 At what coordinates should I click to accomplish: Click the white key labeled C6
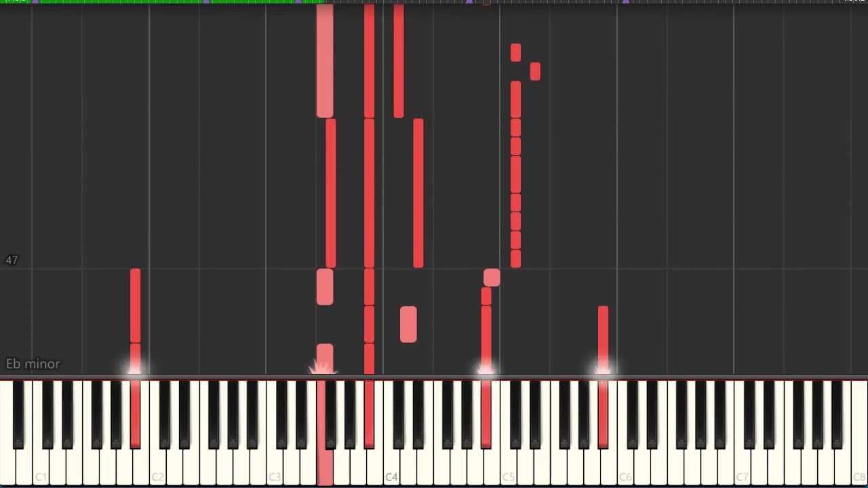tap(625, 468)
